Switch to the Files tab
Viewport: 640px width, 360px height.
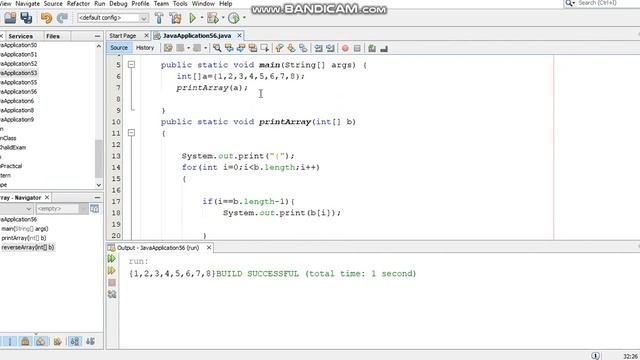click(x=53, y=36)
